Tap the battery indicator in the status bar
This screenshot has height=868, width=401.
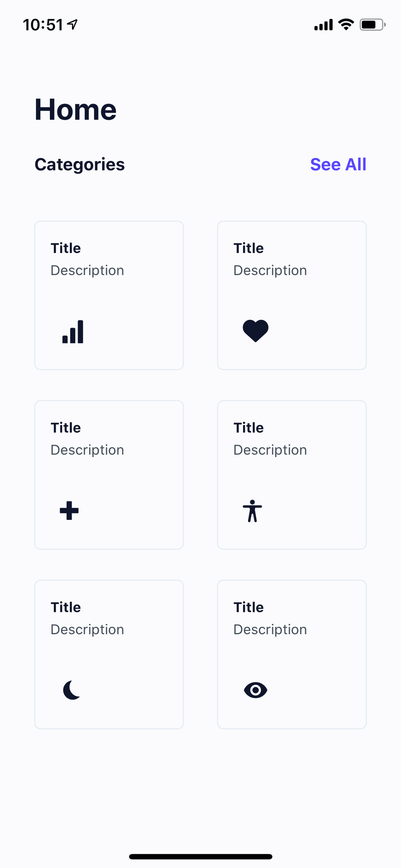pos(371,24)
